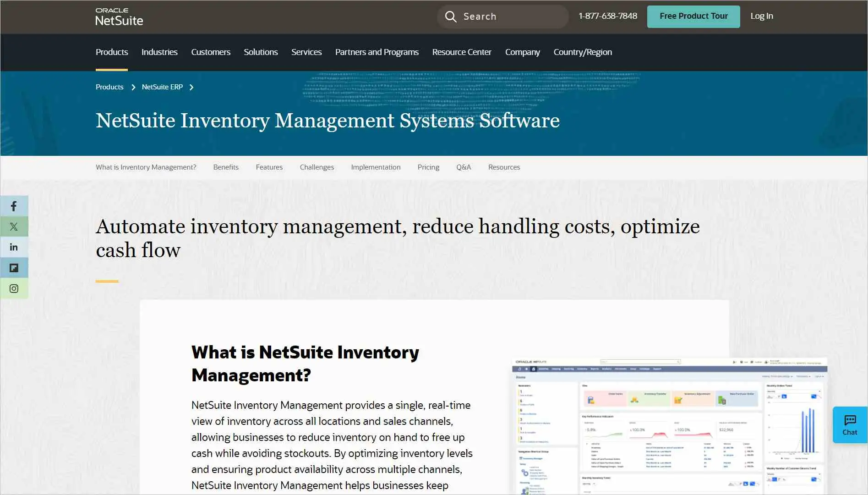Open the Solutions menu
868x495 pixels.
pos(261,52)
